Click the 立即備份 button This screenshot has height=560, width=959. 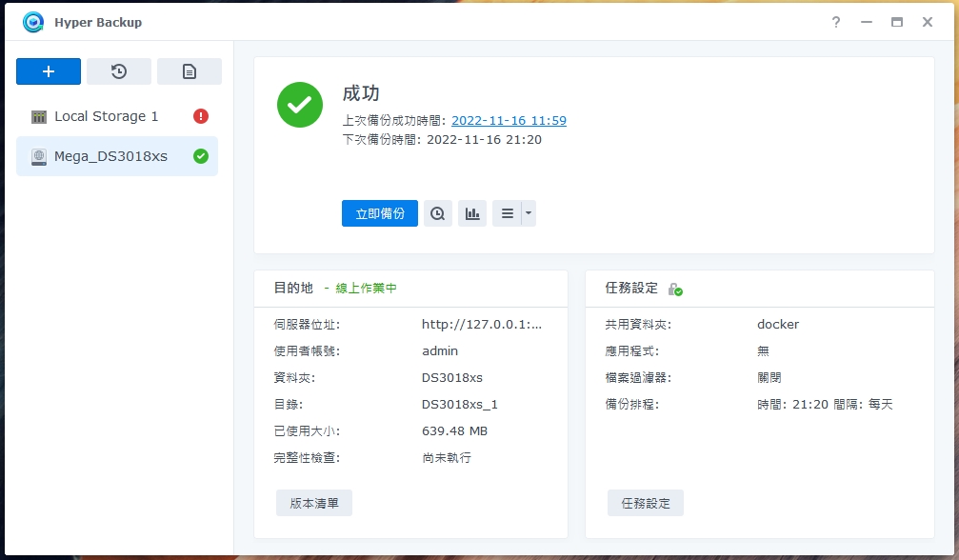(380, 213)
